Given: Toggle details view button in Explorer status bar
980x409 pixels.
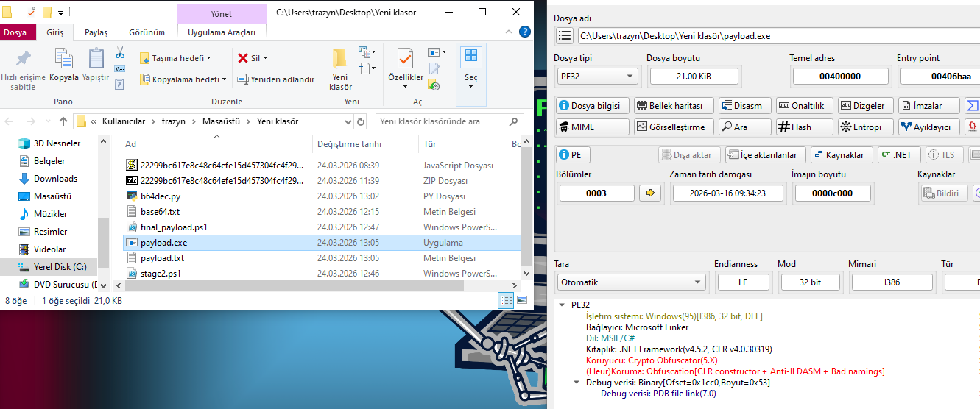Looking at the screenshot, I should point(507,300).
